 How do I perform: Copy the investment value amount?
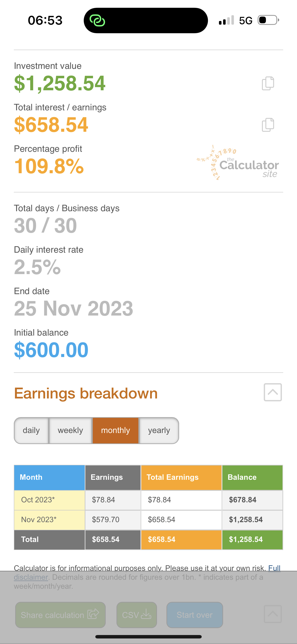[268, 83]
